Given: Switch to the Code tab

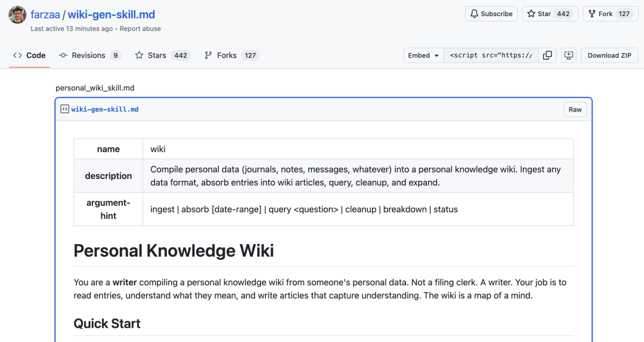Looking at the screenshot, I should [x=29, y=56].
